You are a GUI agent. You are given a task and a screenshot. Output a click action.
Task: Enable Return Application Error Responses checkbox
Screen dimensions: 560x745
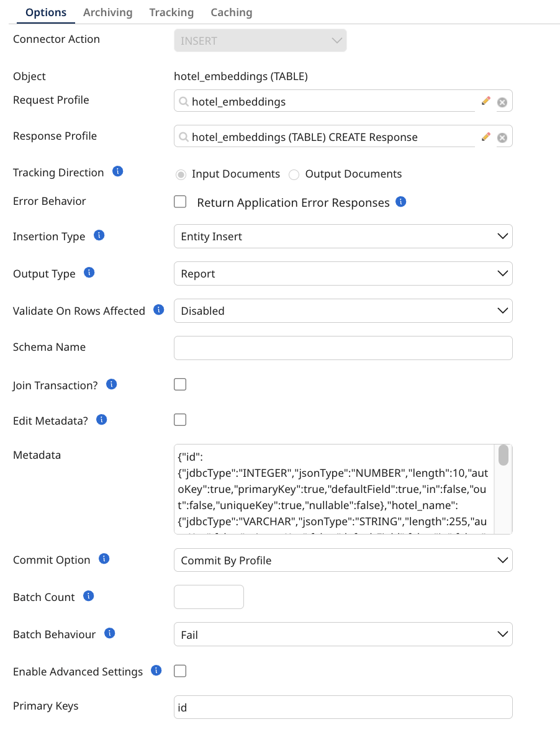click(x=180, y=202)
